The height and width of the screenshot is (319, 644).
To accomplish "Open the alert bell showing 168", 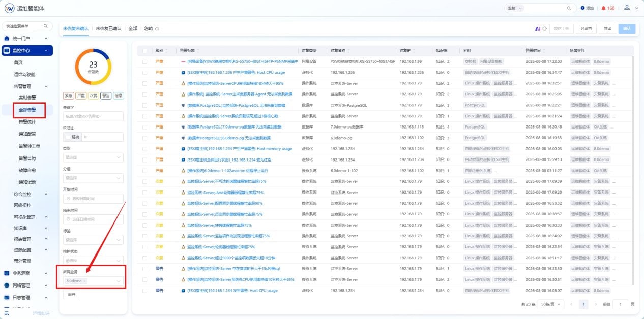I will point(603,8).
